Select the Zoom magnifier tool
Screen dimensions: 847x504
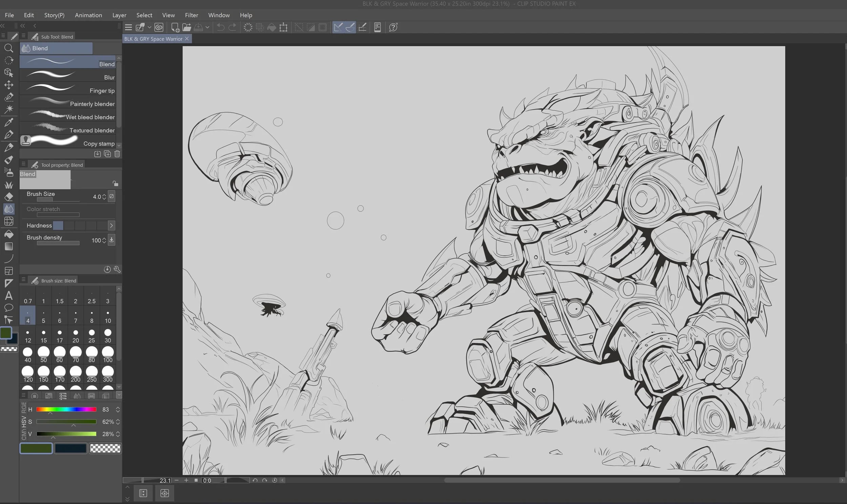[9, 48]
